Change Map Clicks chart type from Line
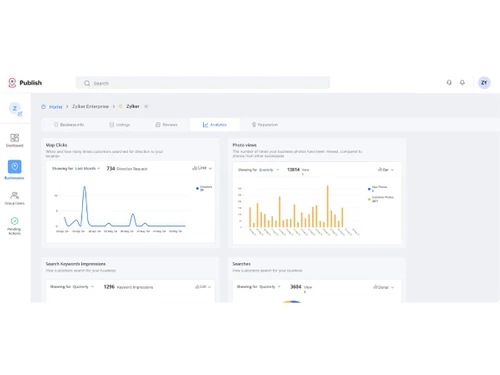Screen dimensions: 500x375 point(202,168)
